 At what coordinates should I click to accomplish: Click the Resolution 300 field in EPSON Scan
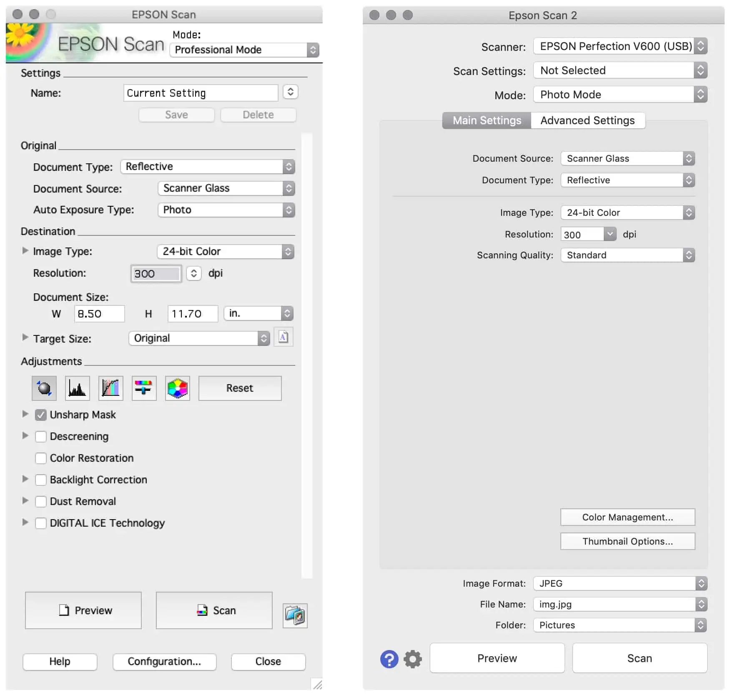[156, 274]
